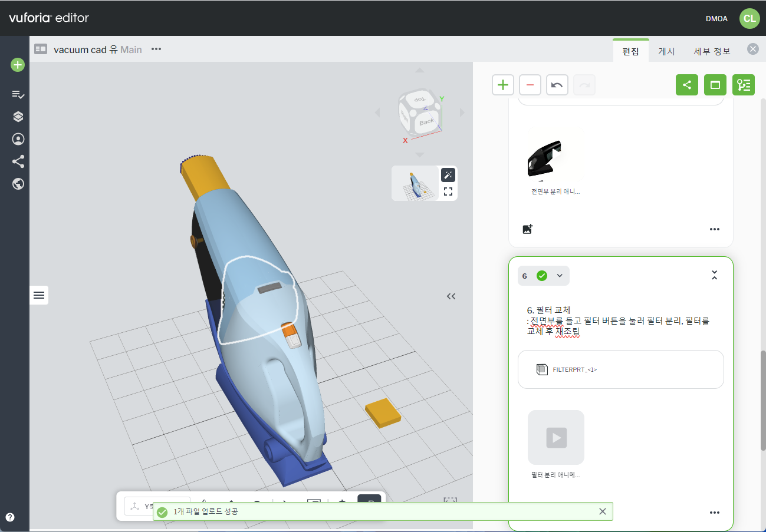Click the magic wand icon near thumbnail
Image resolution: width=766 pixels, height=532 pixels.
pyautogui.click(x=448, y=175)
